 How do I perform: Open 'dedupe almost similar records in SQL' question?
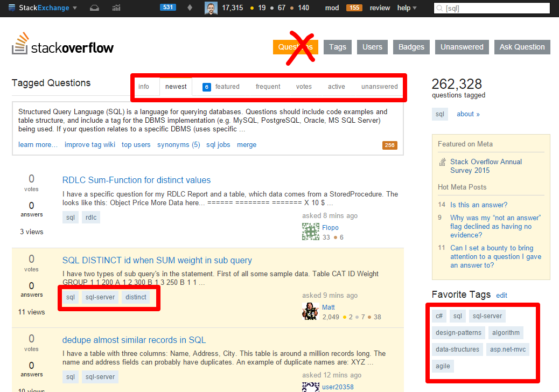pos(134,340)
